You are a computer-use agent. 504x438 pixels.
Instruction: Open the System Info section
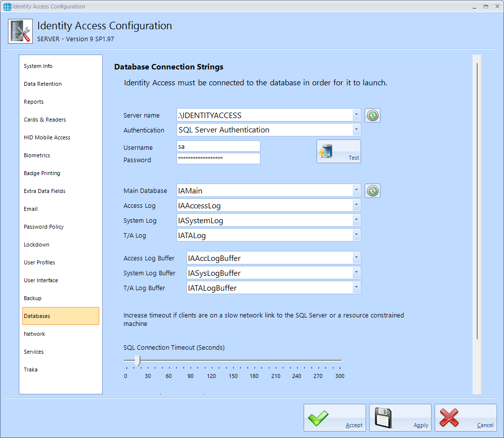click(x=61, y=66)
